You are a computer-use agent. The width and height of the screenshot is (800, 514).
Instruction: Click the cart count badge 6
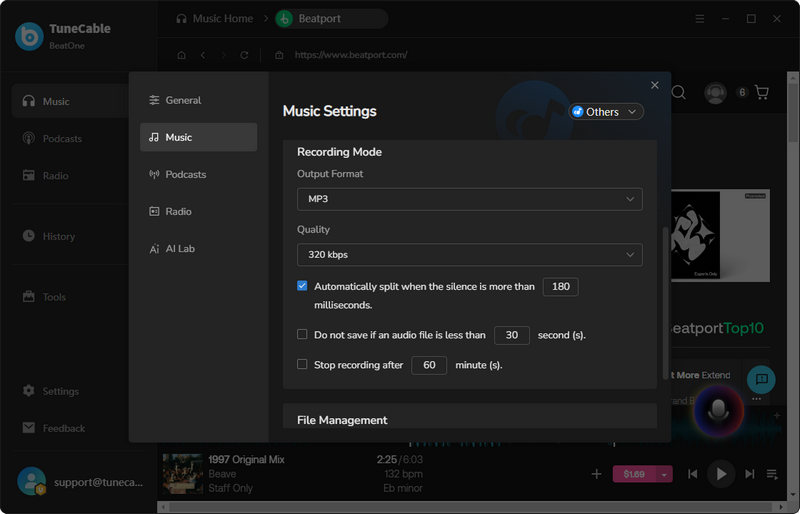742,92
